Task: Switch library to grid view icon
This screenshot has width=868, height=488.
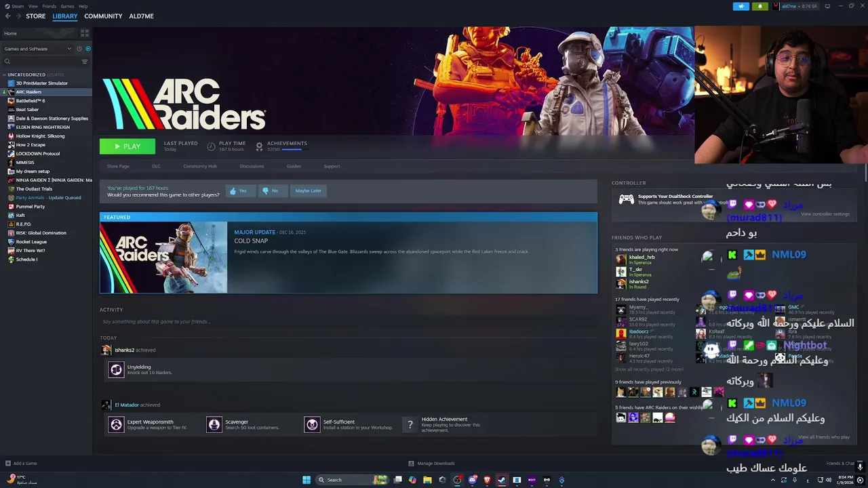Action: [85, 33]
